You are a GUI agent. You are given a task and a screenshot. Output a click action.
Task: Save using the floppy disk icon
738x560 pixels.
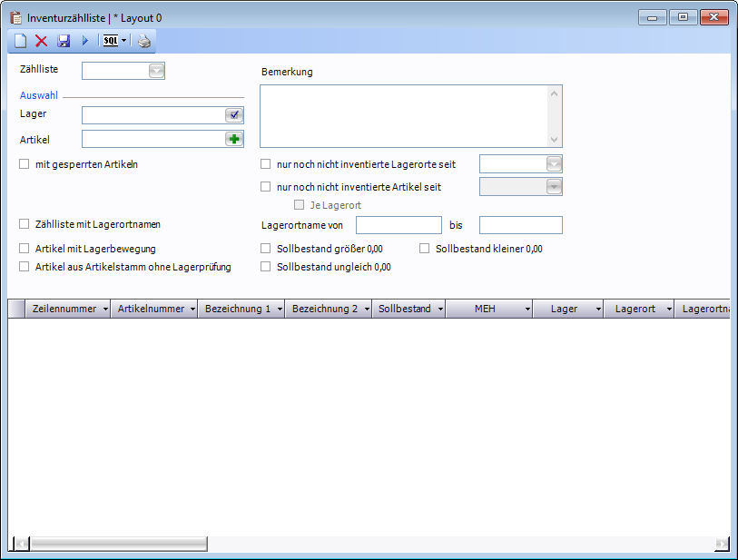coord(64,41)
